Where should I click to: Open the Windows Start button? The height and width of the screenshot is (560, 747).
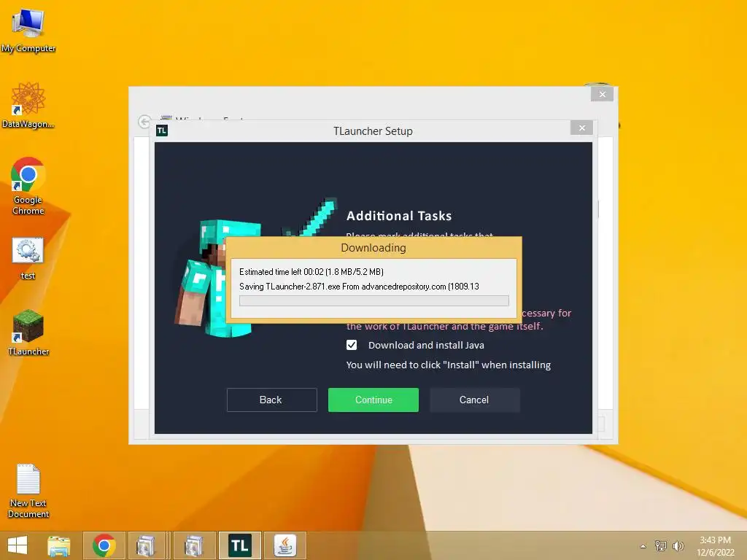[18, 545]
